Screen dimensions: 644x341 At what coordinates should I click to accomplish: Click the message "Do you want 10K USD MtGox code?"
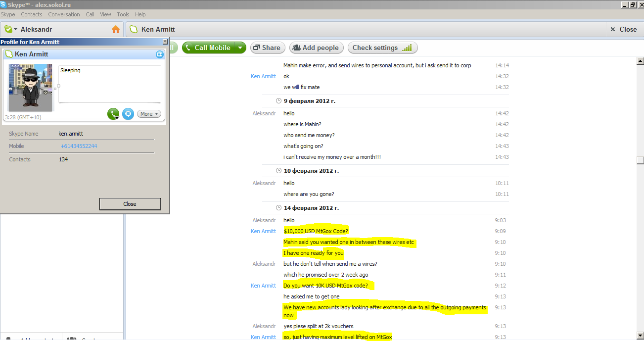[x=325, y=286]
